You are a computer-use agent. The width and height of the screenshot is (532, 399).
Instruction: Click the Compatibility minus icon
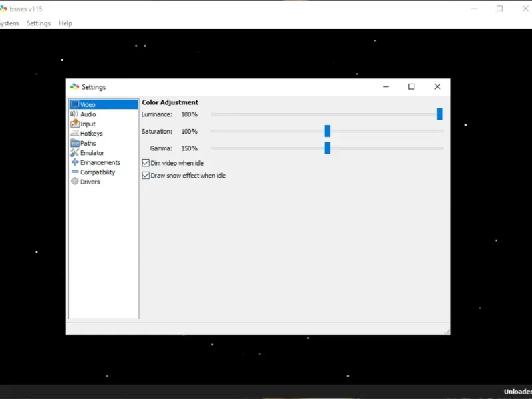coord(75,172)
